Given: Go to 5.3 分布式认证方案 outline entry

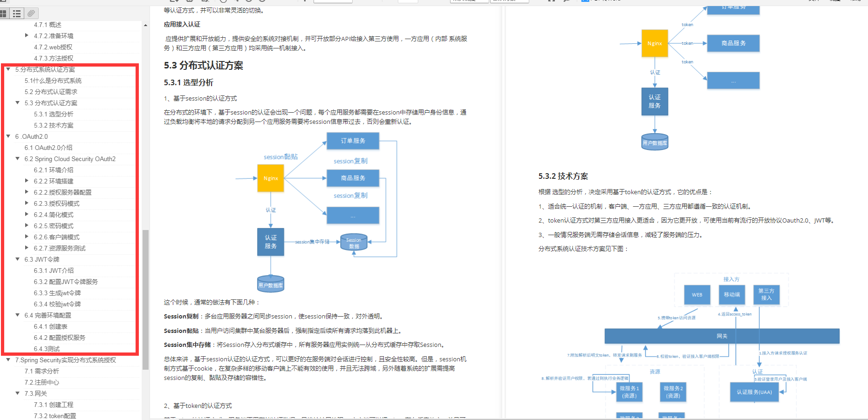Looking at the screenshot, I should click(x=51, y=103).
